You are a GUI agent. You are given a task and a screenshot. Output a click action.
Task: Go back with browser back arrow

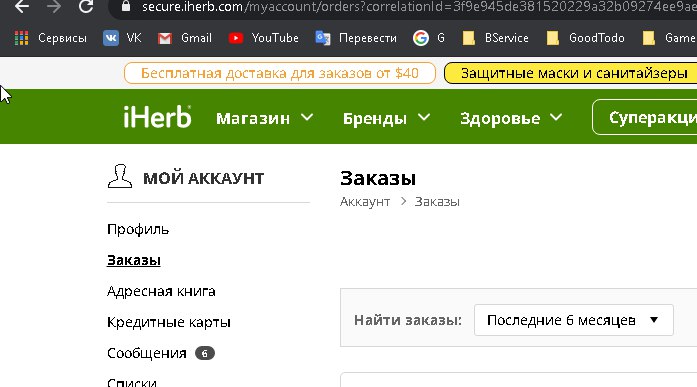(x=22, y=6)
